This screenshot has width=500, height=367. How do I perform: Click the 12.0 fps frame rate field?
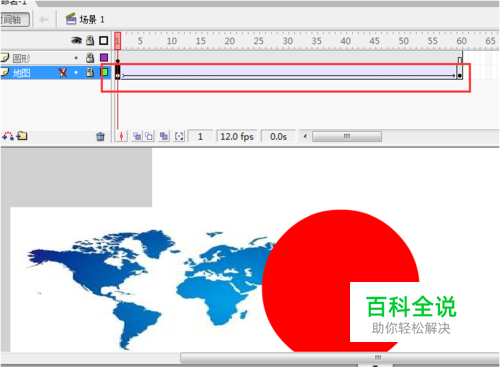pyautogui.click(x=237, y=136)
